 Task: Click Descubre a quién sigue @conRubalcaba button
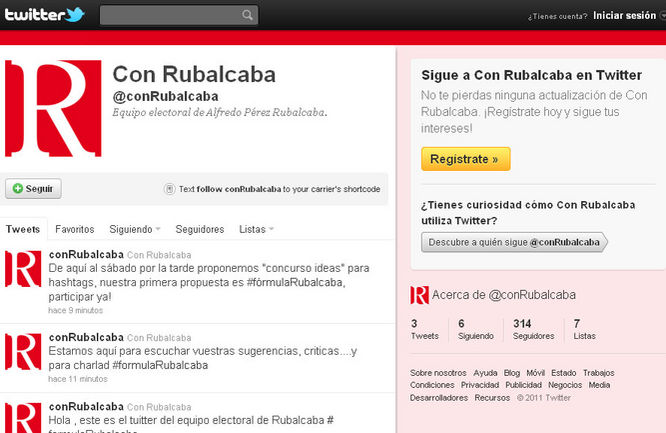(x=514, y=242)
